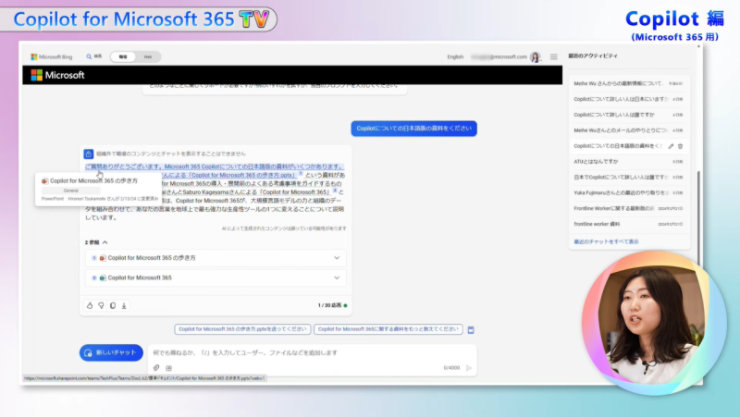
Task: Click file icon of 'Copilot for Microsoft 365' reference
Action: pyautogui.click(x=102, y=278)
